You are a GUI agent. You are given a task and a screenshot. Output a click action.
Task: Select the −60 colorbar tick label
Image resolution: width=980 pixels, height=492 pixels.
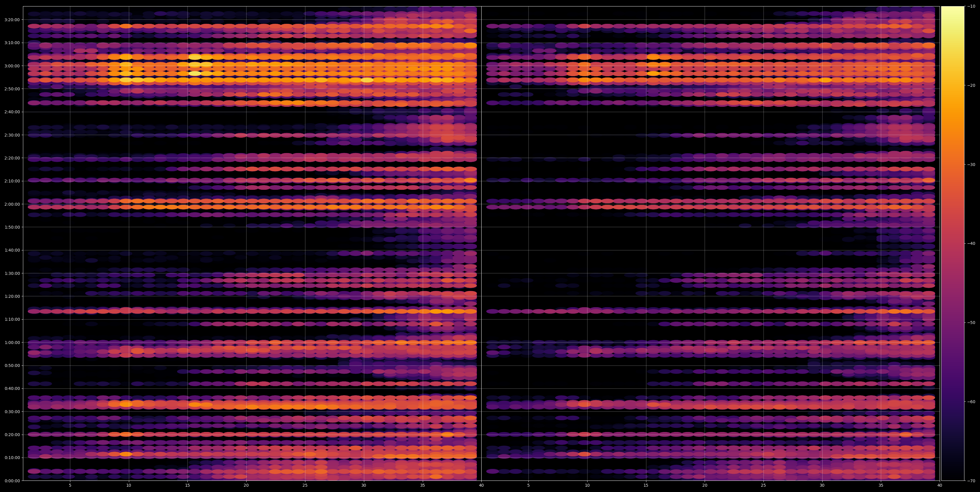point(971,402)
